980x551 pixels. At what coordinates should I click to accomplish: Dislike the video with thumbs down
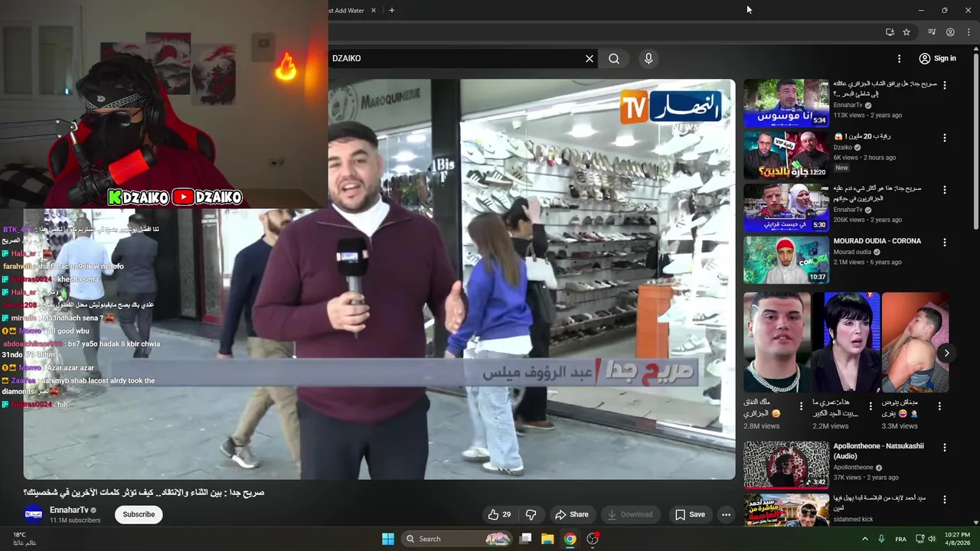531,514
